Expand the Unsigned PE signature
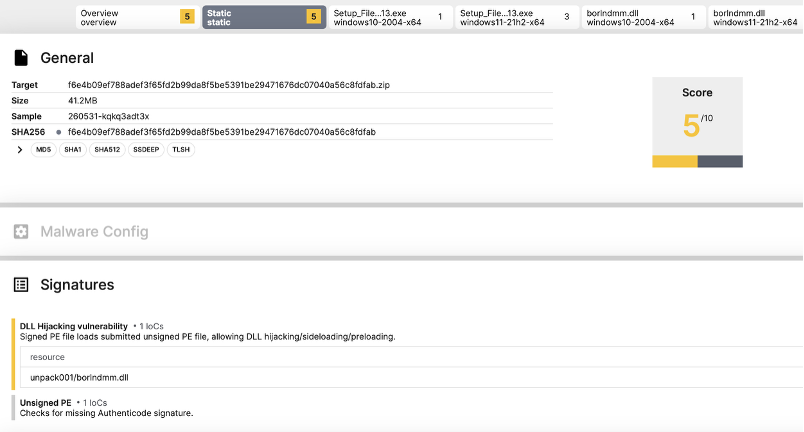The height and width of the screenshot is (432, 804). point(46,403)
